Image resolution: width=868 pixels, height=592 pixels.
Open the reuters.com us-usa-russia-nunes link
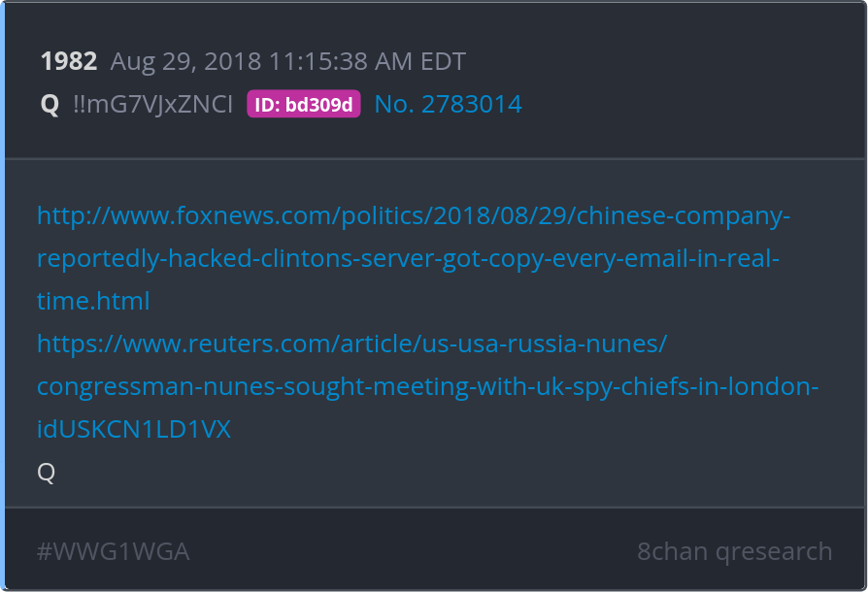[351, 344]
